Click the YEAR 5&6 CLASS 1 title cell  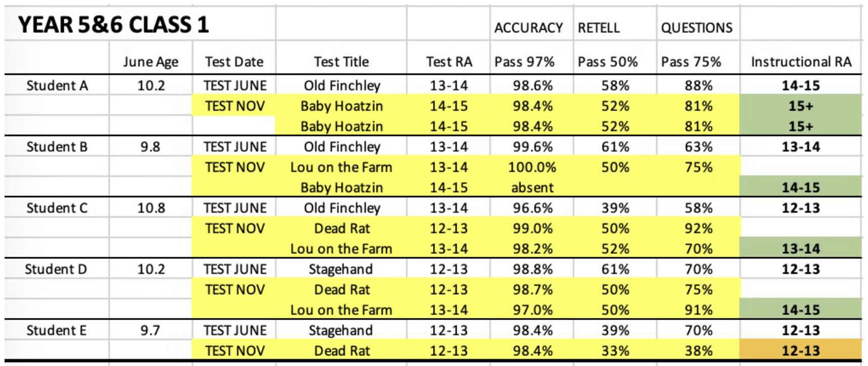tap(114, 25)
